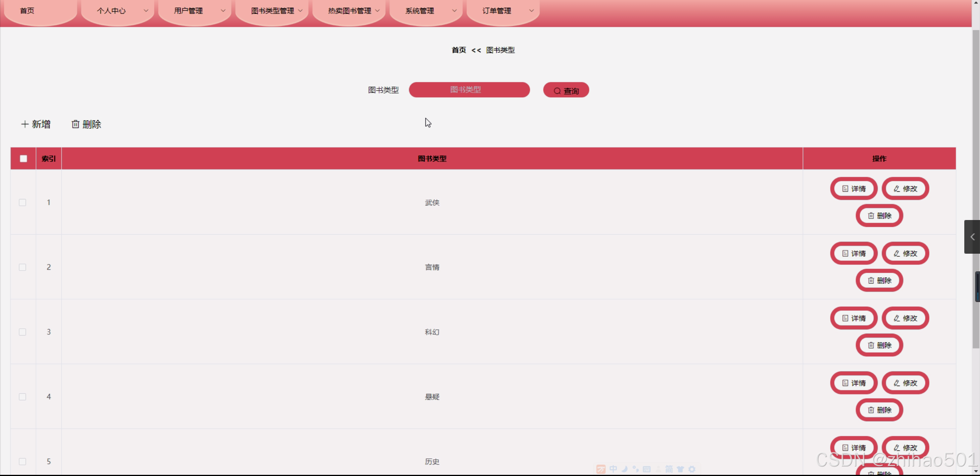Open 详情 for the 悬疑 row
980x476 pixels.
pos(854,383)
